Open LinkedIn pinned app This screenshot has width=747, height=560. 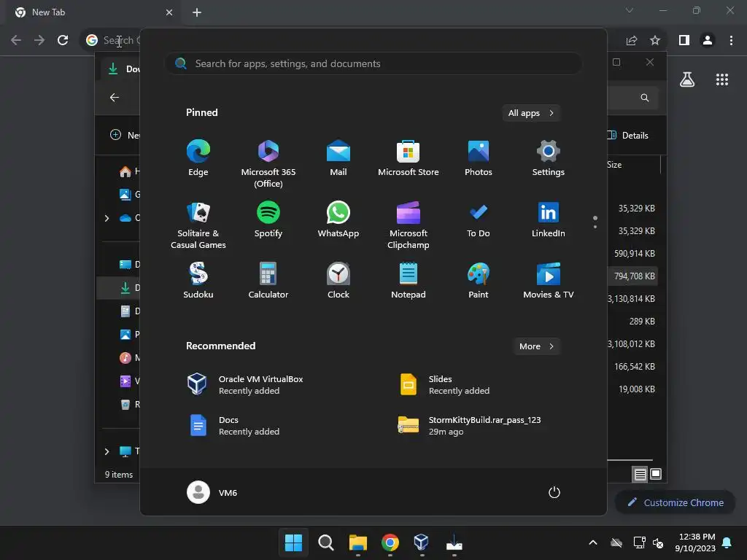[x=549, y=219]
